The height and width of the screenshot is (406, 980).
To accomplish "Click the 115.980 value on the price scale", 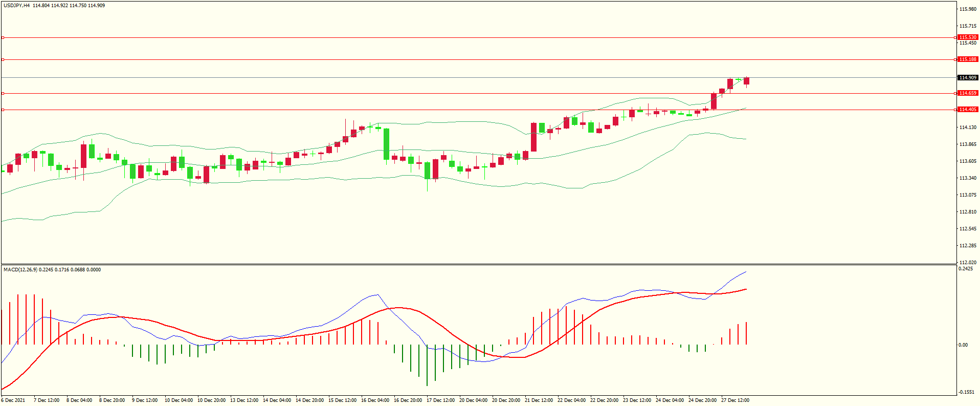I will pos(968,9).
